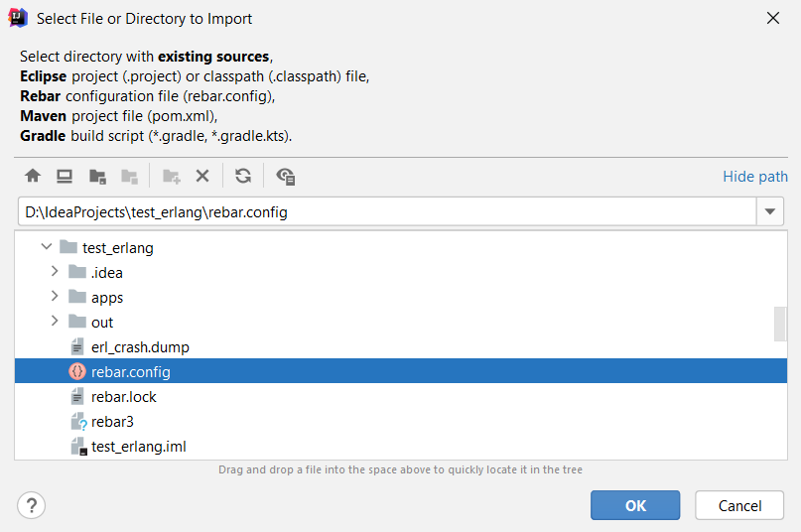The width and height of the screenshot is (801, 532).
Task: Click the Delete (X) toolbar icon
Action: coord(202,177)
